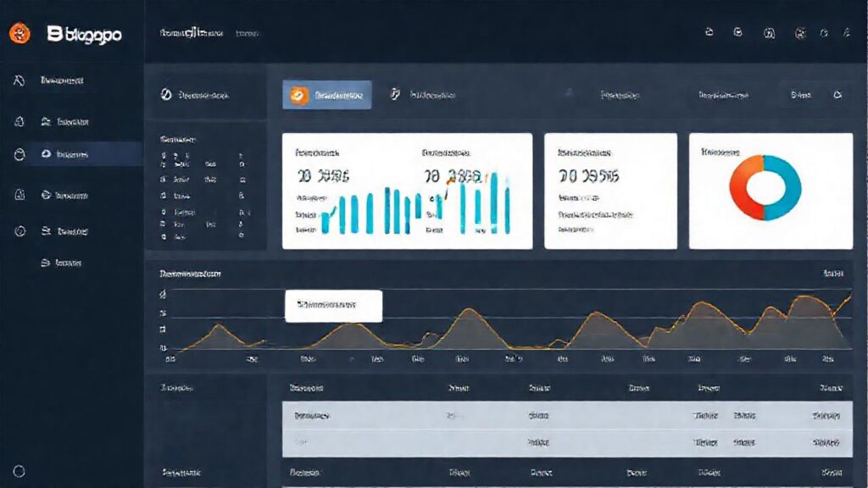Click the teal bar chart inside the wide white card

(x=415, y=210)
